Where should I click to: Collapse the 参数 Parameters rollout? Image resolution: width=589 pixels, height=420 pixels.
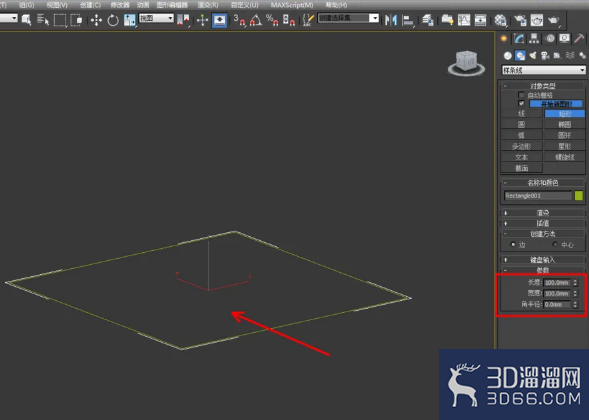(x=543, y=270)
